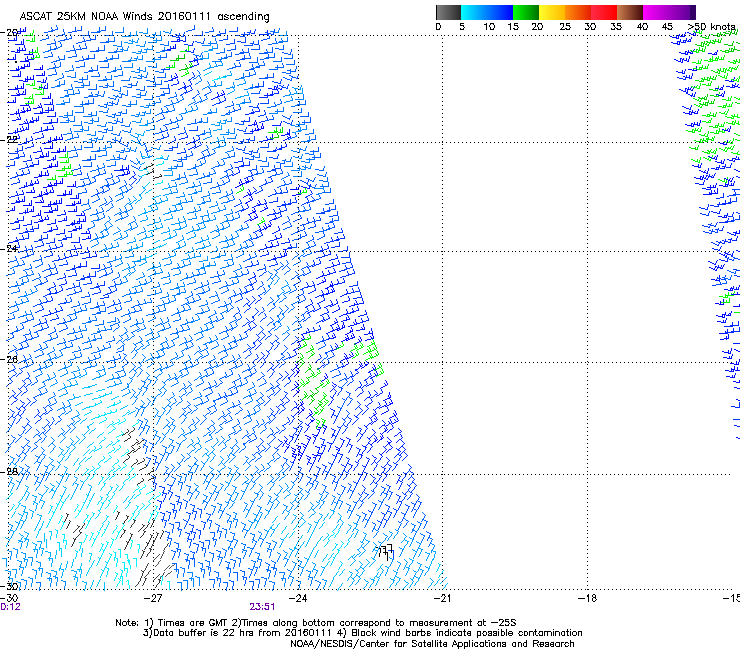Pick the green 15–20 knots color segment
Image resolution: width=740 pixels, height=650 pixels.
(526, 12)
